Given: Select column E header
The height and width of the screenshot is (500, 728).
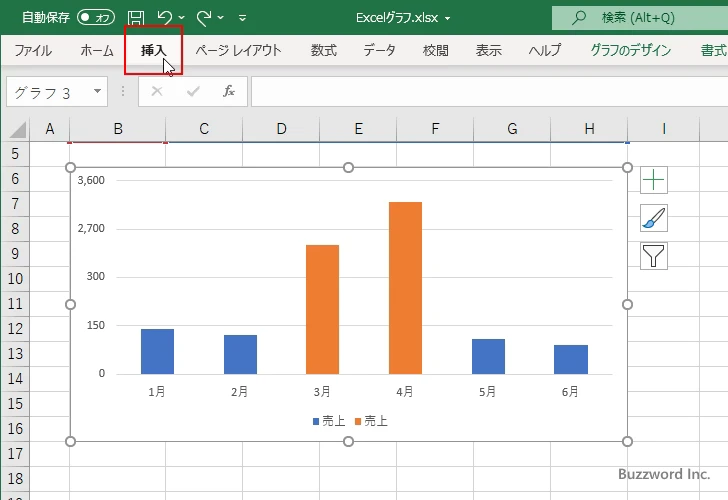Looking at the screenshot, I should 358,129.
